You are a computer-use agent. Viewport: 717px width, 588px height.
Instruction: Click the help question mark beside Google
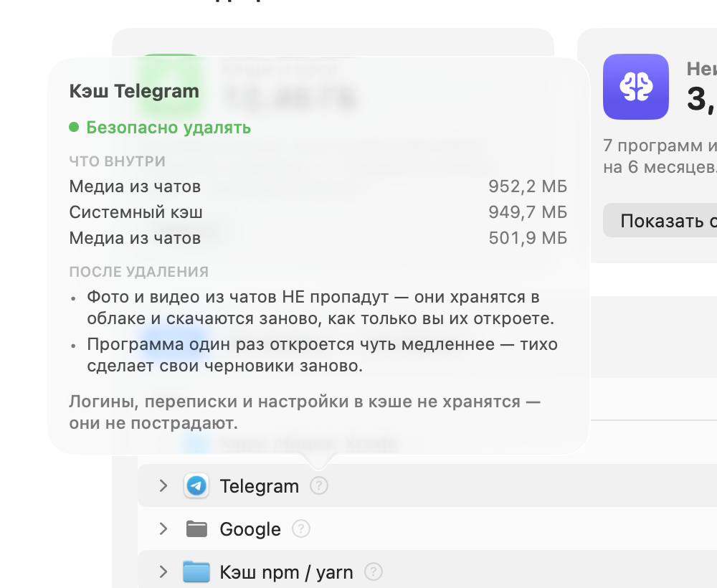click(x=301, y=528)
